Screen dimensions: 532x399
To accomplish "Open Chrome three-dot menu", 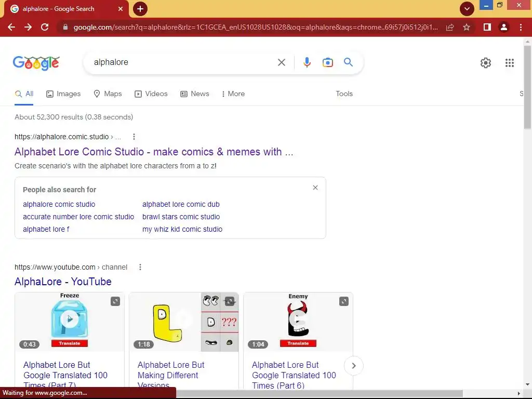I will (521, 27).
